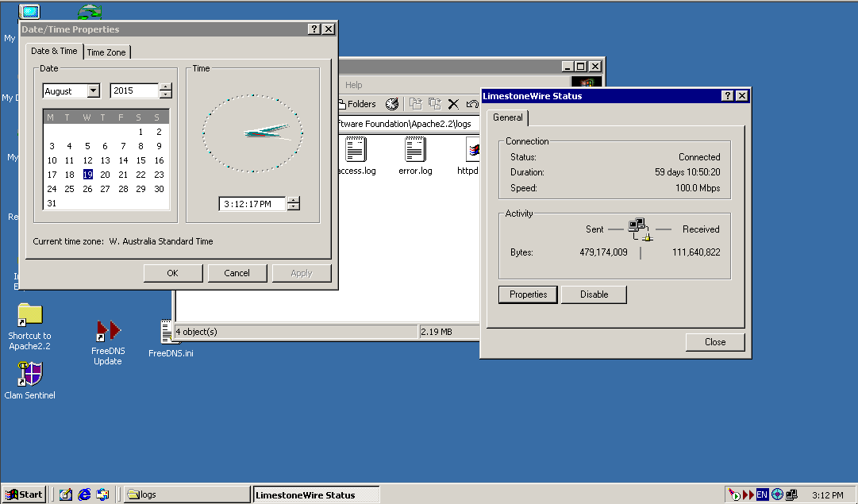This screenshot has height=504, width=858.
Task: Select day 5 in the calendar
Action: click(x=87, y=146)
